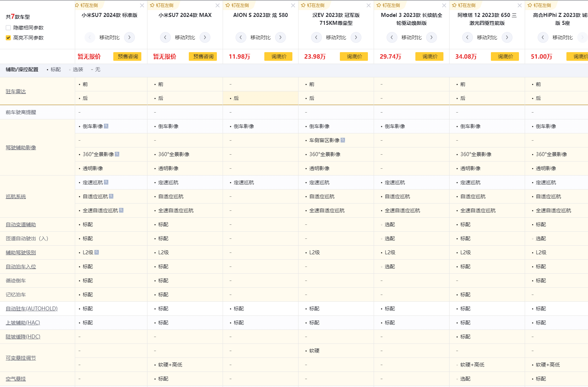Click 预售咨询 for 小米SU7 2024款 MAX
The height and width of the screenshot is (387, 588).
(203, 56)
